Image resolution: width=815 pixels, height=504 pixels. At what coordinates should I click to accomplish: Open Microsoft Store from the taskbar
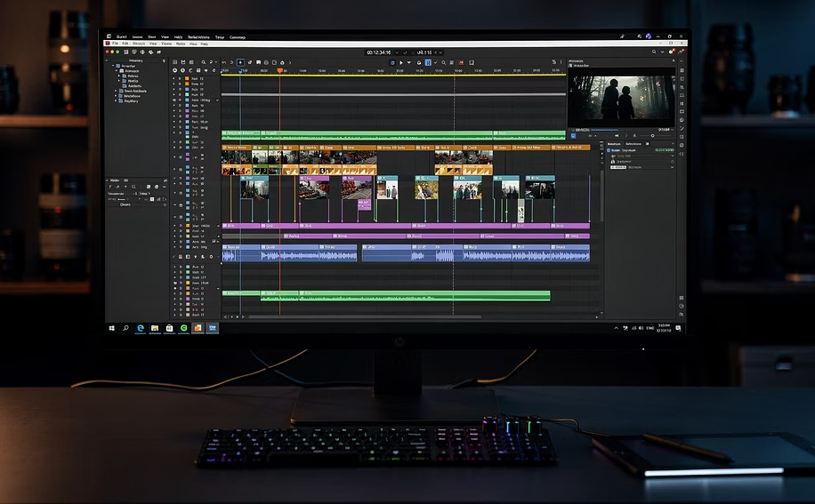point(169,328)
